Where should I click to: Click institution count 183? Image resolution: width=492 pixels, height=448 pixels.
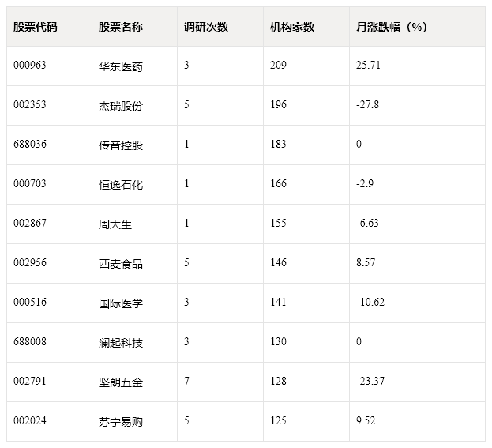278,144
